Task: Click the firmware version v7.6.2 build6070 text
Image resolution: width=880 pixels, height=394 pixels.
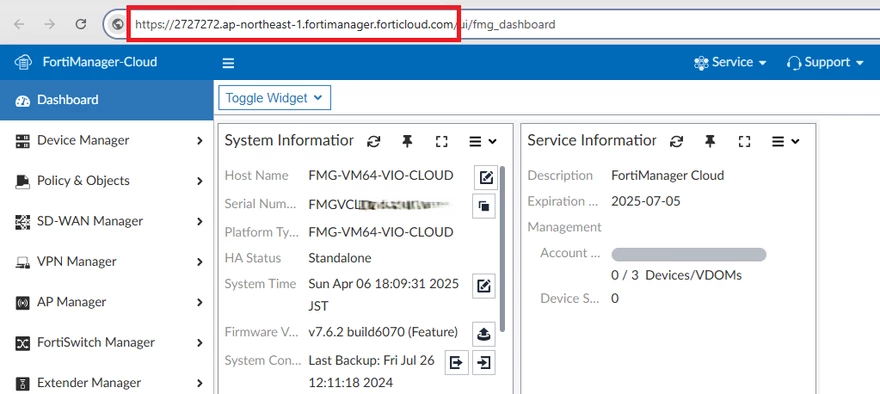Action: (383, 332)
